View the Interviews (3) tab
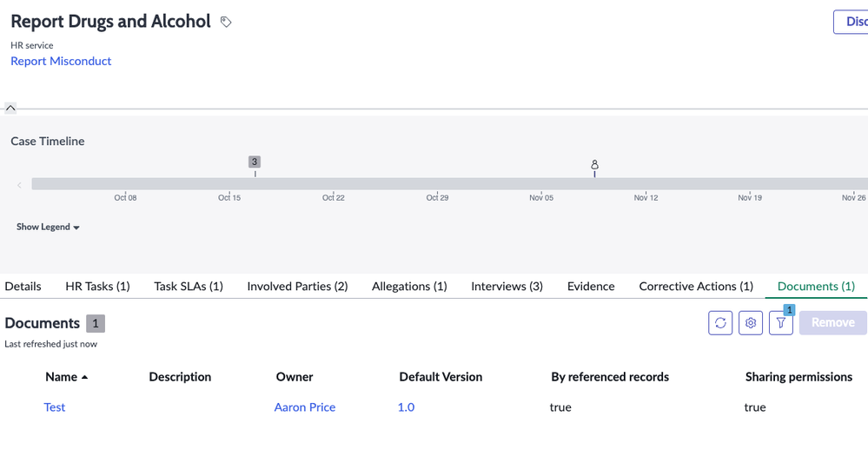The height and width of the screenshot is (456, 868). [507, 286]
